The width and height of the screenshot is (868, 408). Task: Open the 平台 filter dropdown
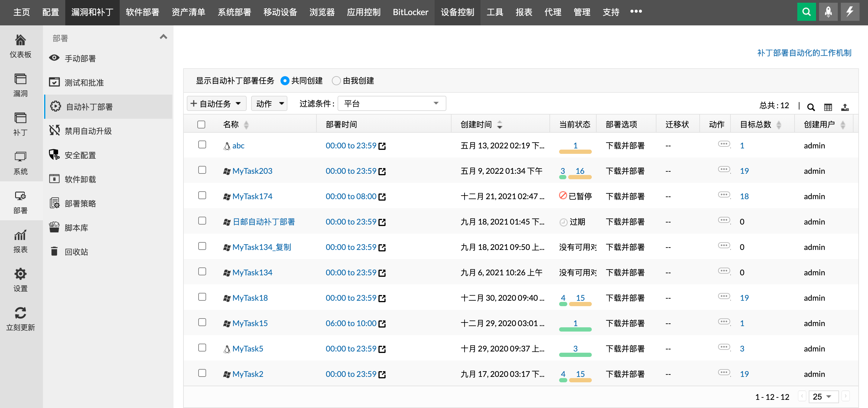[392, 103]
